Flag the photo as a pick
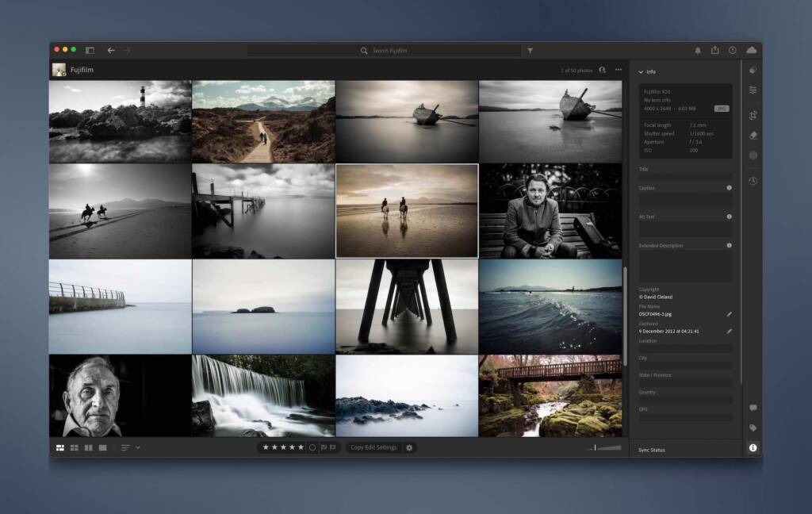The width and height of the screenshot is (812, 514). tap(323, 447)
